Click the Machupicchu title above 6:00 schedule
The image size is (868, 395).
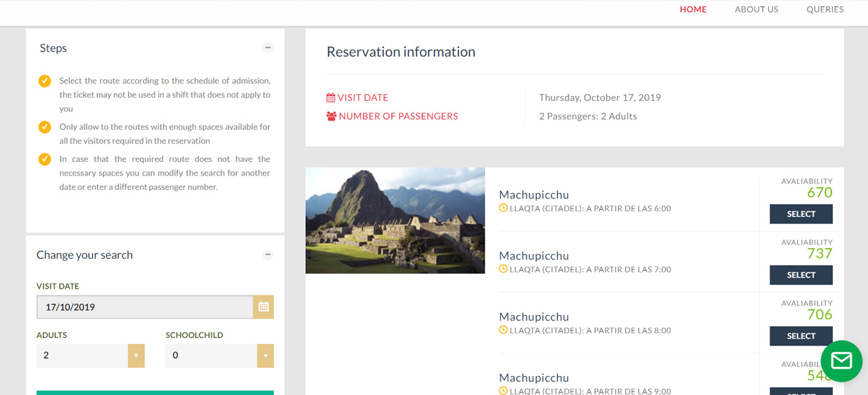(534, 195)
